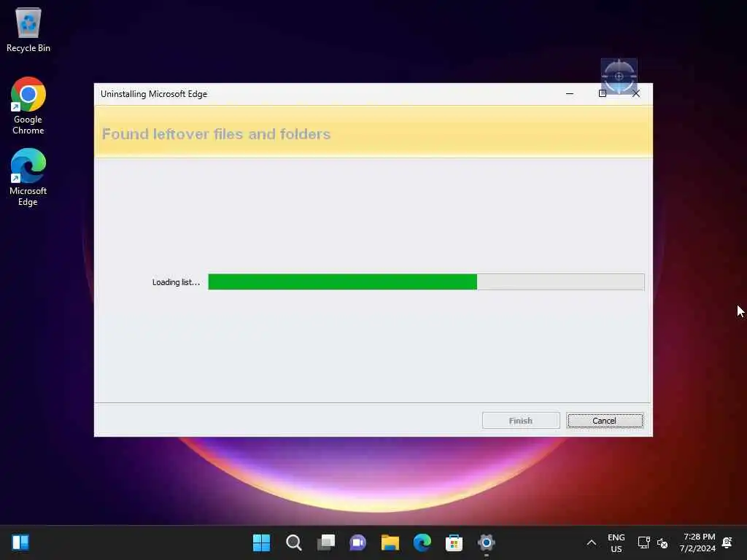
Task: Click the muted volume tray icon
Action: click(662, 542)
